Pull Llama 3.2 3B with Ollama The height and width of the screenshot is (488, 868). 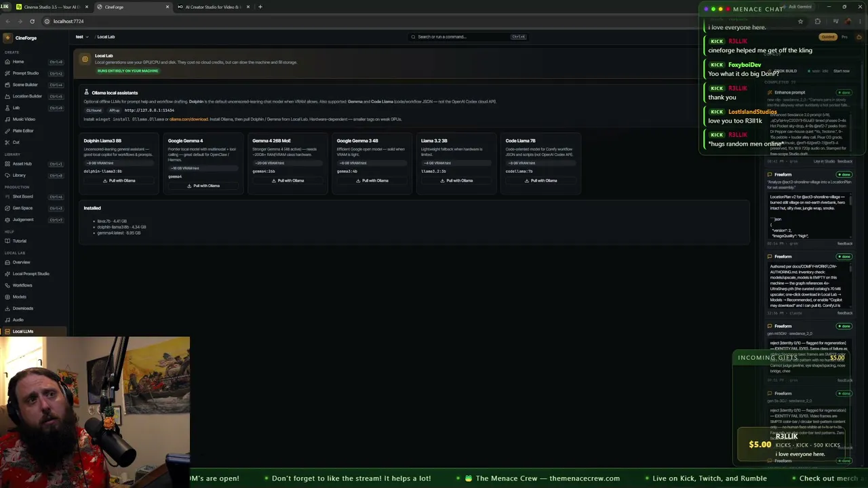pos(457,181)
